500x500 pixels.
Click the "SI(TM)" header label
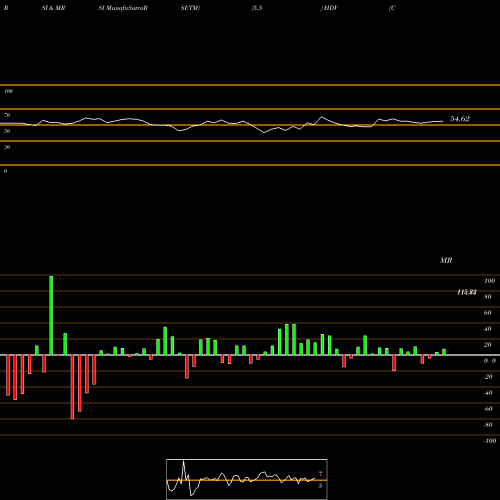[x=190, y=8]
